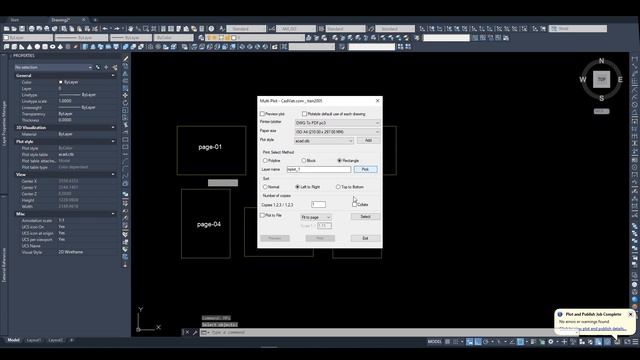Switch to the Layout1 tab
The width and height of the screenshot is (640, 360).
[33, 340]
